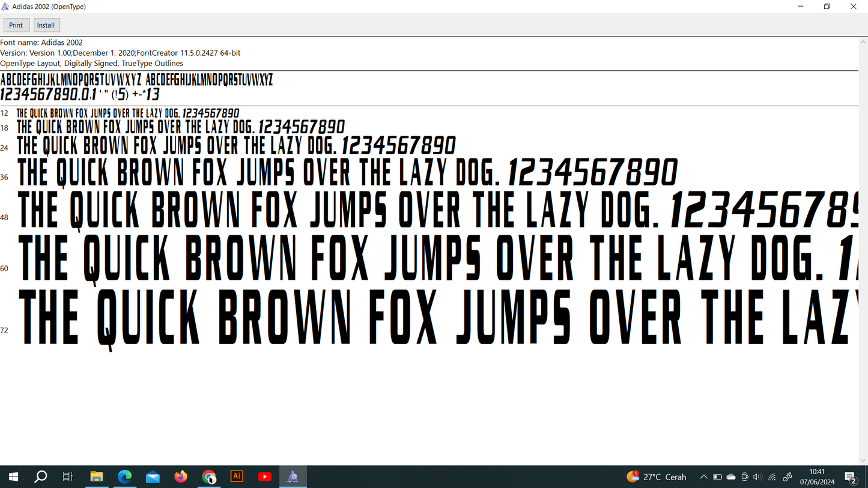This screenshot has width=868, height=488.
Task: Select the font viewer taskbar icon
Action: pyautogui.click(x=293, y=477)
